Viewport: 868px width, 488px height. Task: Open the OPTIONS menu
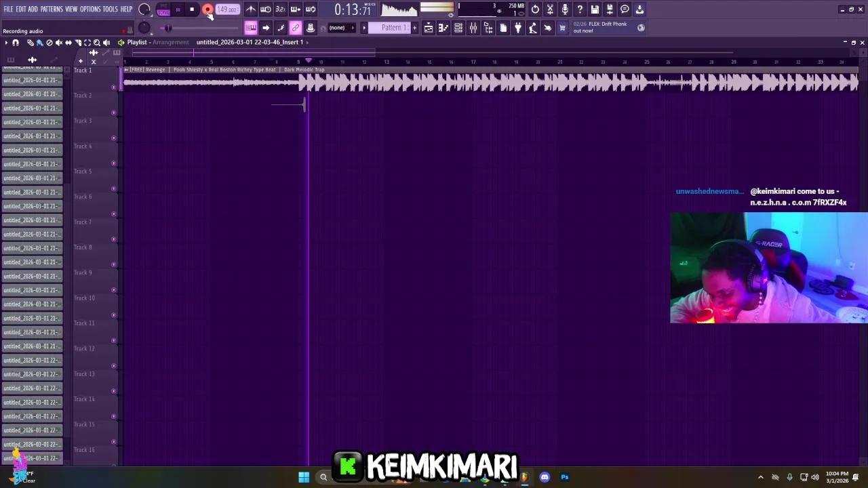[x=90, y=9]
